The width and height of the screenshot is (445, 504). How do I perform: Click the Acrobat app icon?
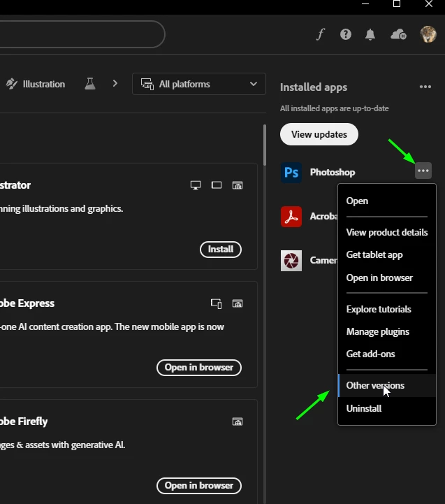[x=291, y=217]
